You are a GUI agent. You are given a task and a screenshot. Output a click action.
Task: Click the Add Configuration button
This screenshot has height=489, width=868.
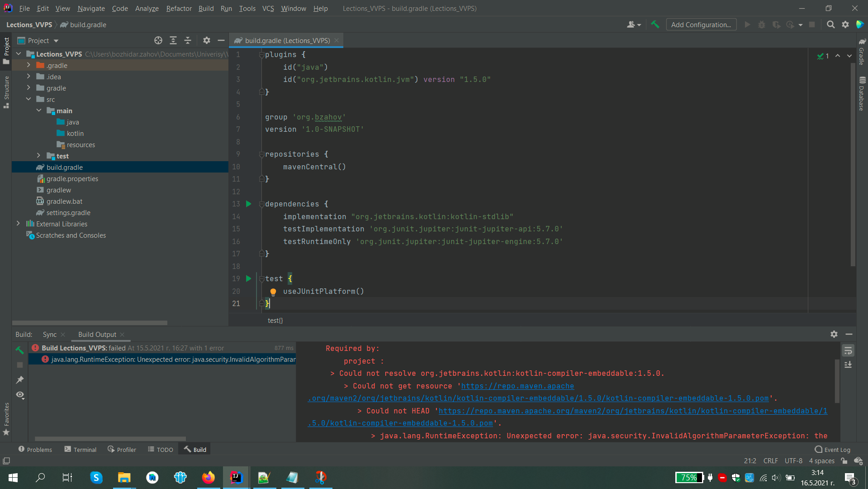pyautogui.click(x=701, y=24)
